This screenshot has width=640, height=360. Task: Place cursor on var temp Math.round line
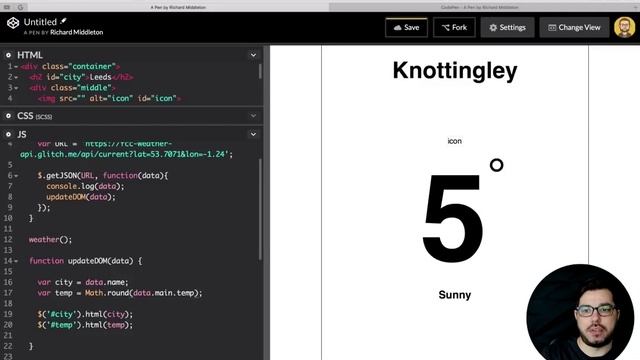click(x=120, y=293)
